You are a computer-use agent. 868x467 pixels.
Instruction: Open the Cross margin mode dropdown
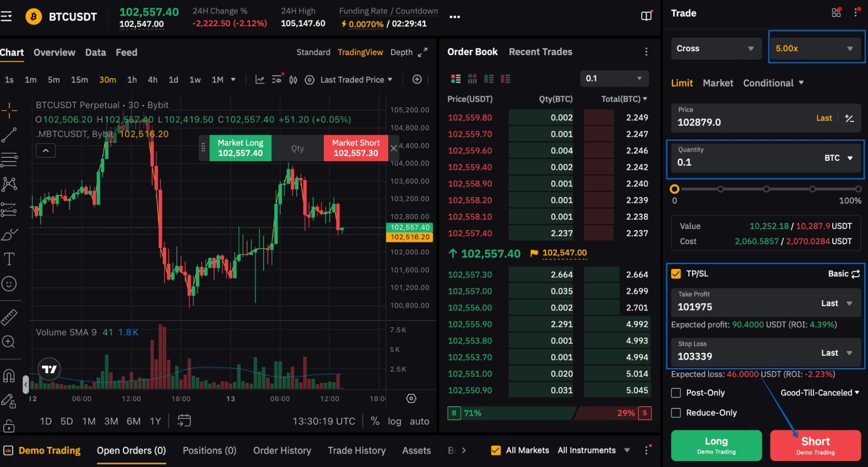click(716, 48)
